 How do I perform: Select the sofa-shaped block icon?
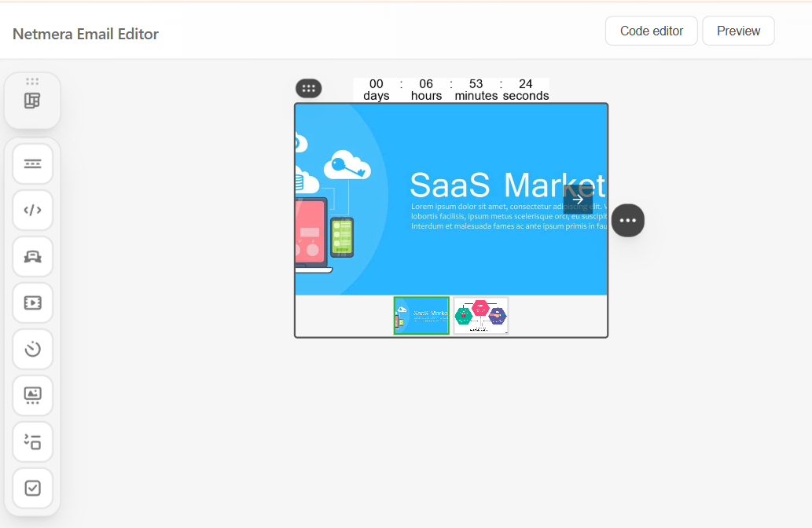[32, 256]
